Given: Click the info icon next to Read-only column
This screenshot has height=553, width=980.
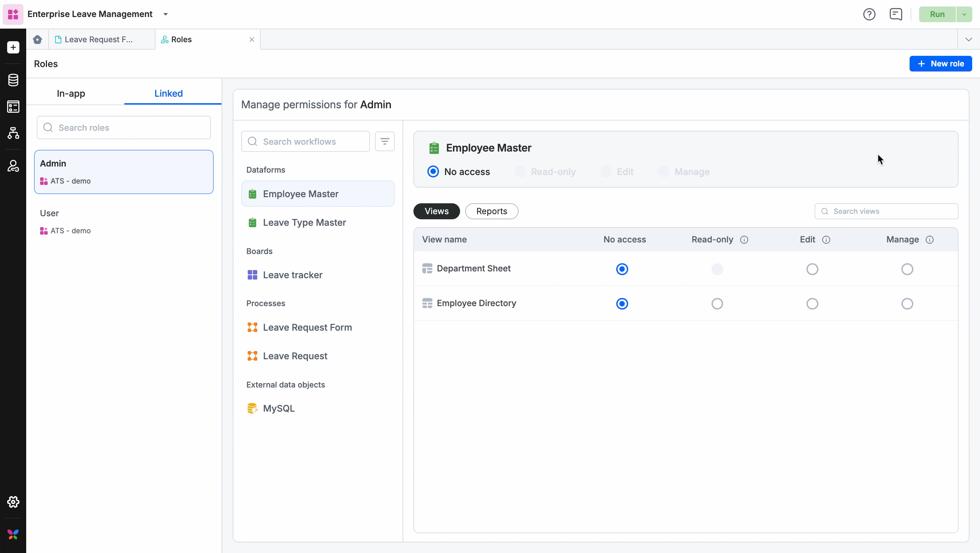Looking at the screenshot, I should 744,240.
